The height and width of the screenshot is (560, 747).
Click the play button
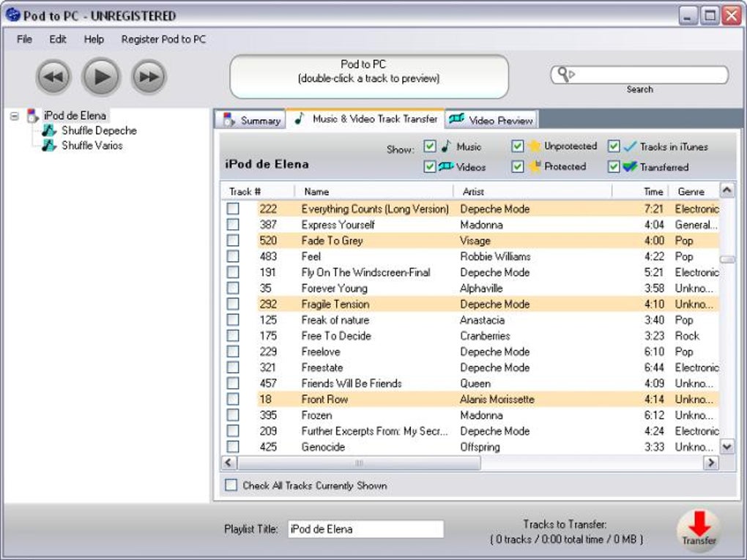pos(101,77)
